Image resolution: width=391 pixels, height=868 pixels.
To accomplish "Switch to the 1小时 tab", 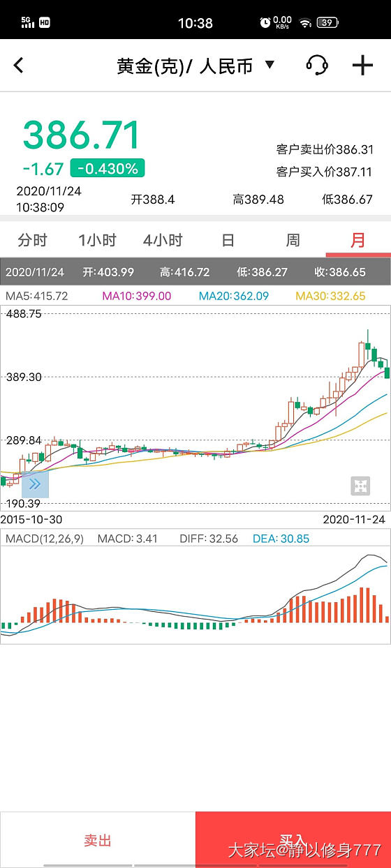I will [x=97, y=241].
